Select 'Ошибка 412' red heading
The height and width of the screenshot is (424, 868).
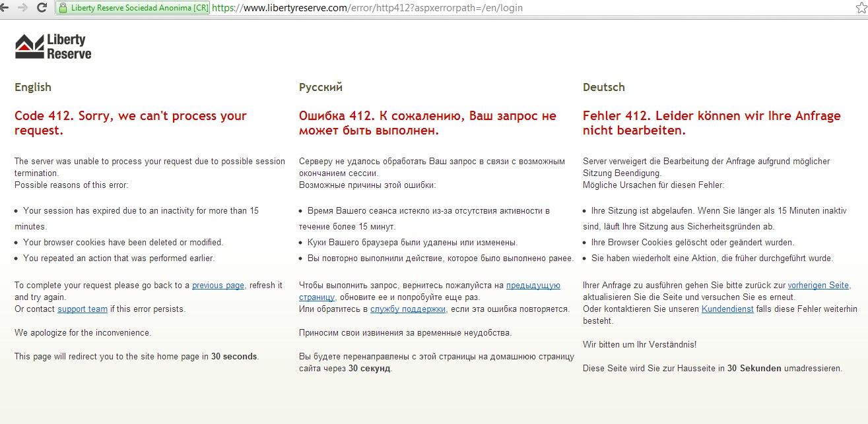(x=428, y=123)
